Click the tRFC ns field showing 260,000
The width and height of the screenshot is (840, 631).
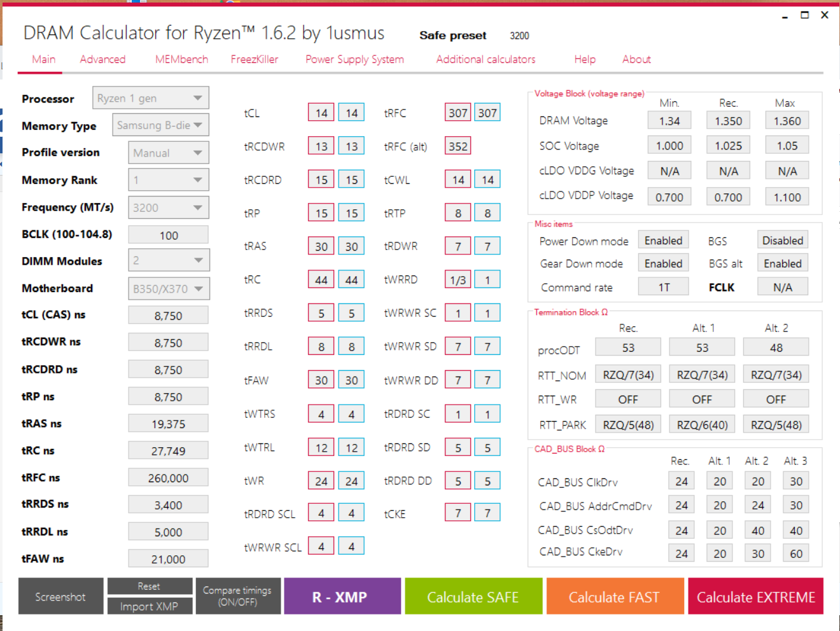[169, 477]
